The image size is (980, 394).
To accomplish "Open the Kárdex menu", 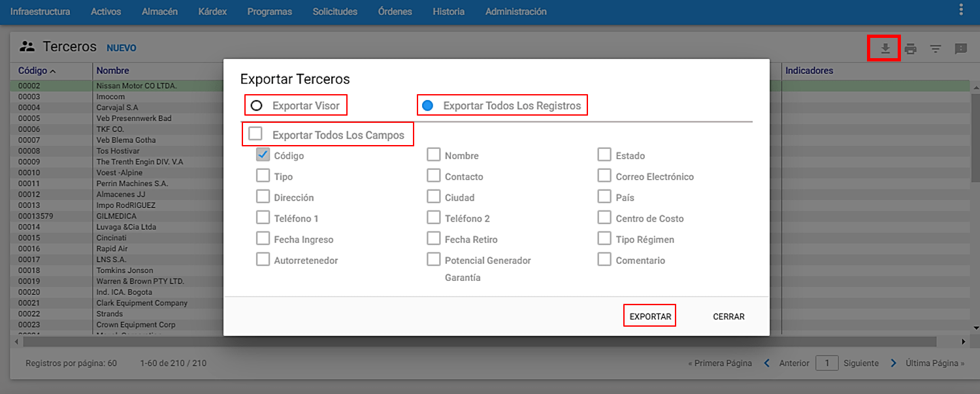I will [212, 12].
